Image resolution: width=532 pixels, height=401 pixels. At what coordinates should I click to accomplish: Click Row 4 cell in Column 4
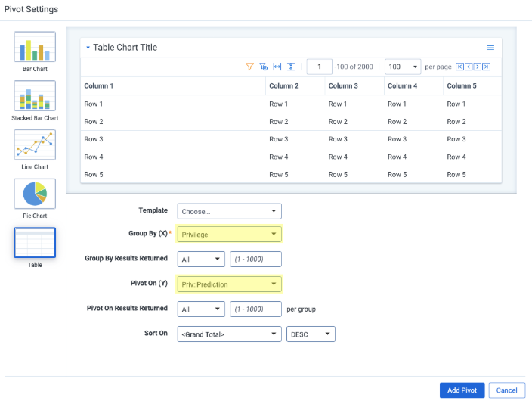coord(413,157)
